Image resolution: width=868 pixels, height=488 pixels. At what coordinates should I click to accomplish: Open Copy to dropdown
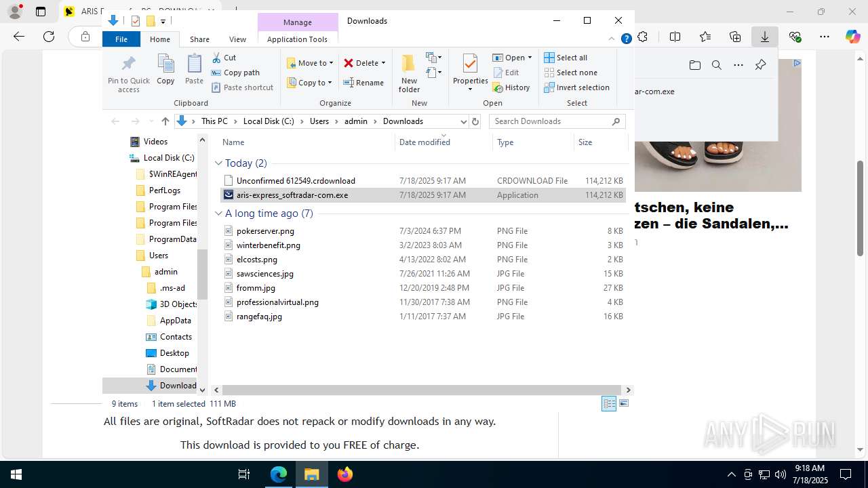310,83
